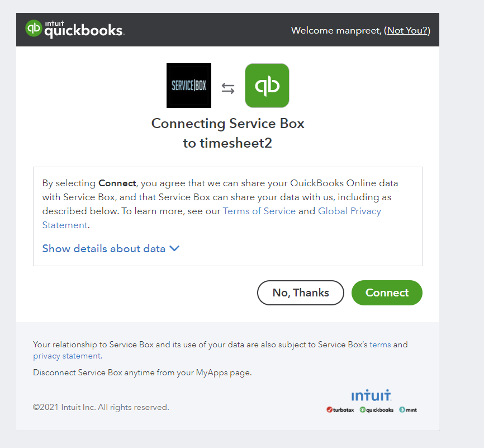Click the turbotax footer logo
The image size is (484, 448).
coord(340,410)
